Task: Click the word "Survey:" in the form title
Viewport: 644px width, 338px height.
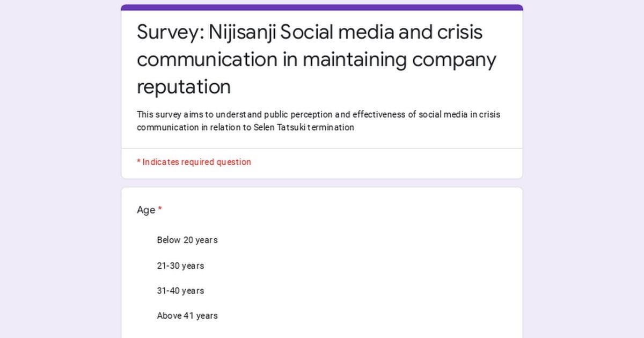Action: (x=170, y=32)
